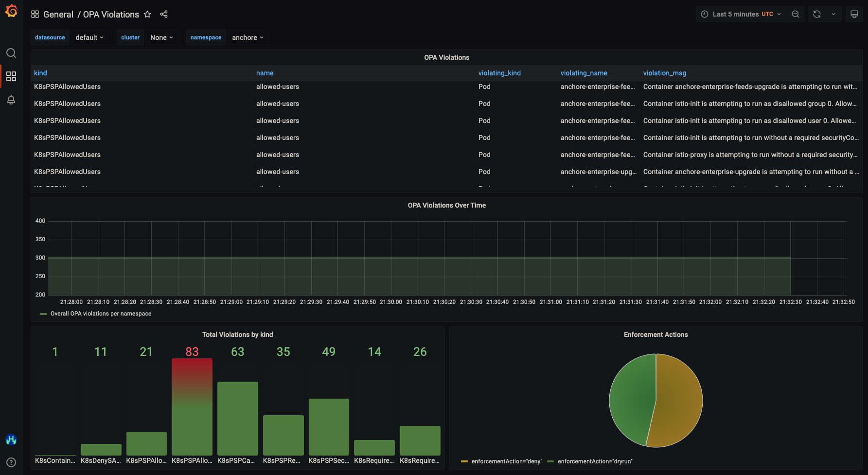868x475 pixels.
Task: Expand the datasource 'default' dropdown
Action: [x=89, y=37]
